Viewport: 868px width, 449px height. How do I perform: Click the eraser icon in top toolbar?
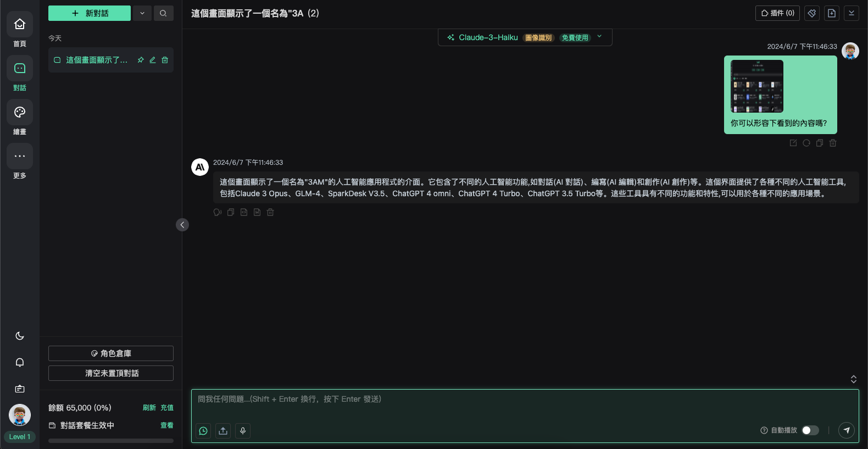[x=812, y=13]
